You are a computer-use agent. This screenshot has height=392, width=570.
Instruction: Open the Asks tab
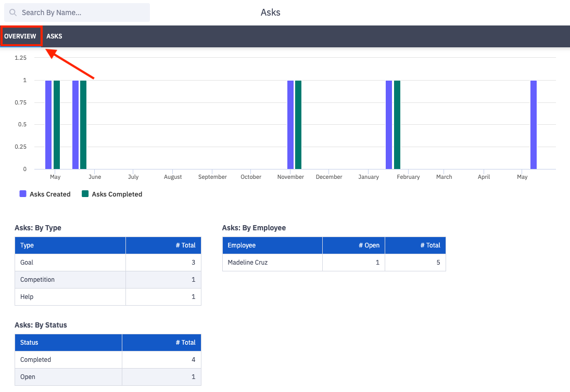[54, 36]
